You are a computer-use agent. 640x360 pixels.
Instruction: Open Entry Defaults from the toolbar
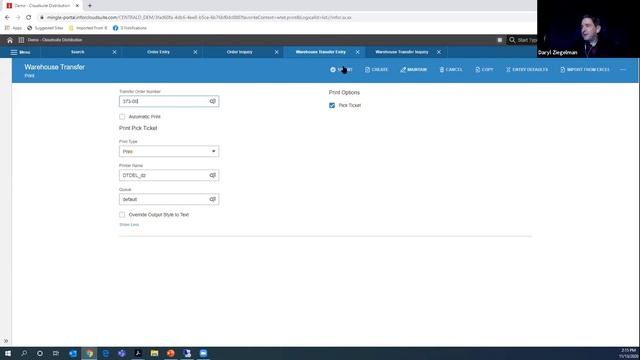527,70
